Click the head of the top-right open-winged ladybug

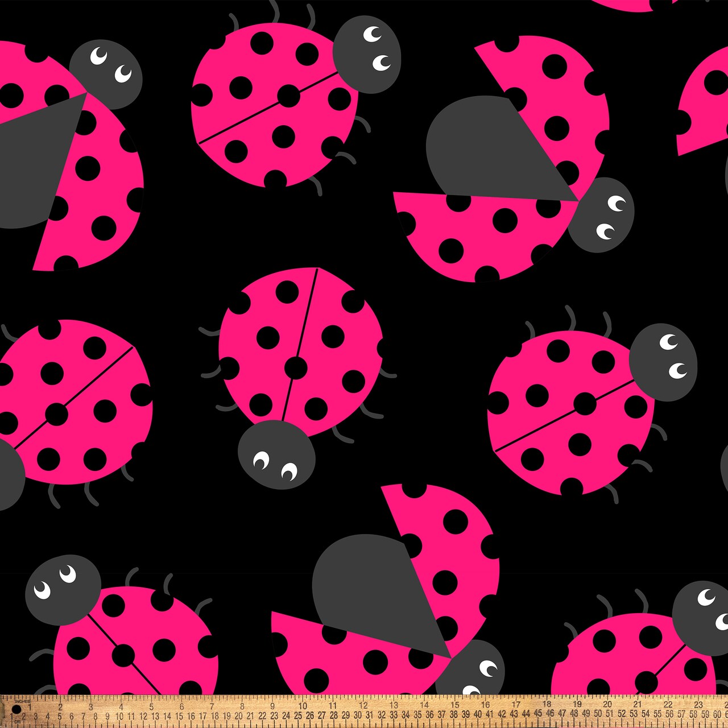click(602, 215)
